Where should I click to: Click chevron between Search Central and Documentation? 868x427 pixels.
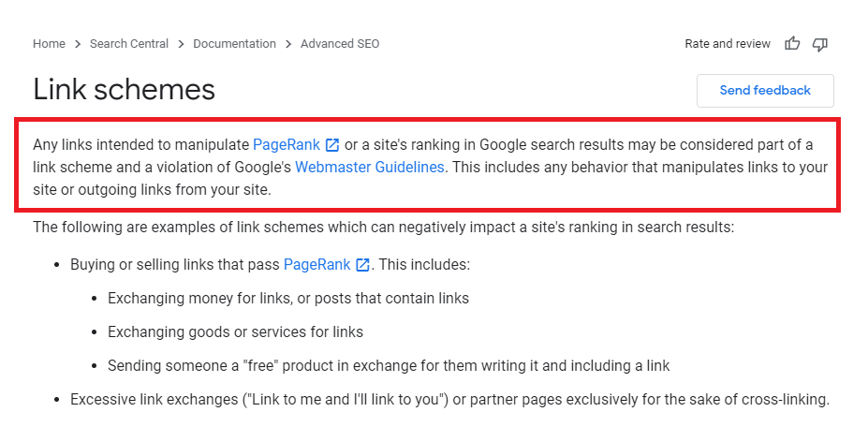coord(181,44)
